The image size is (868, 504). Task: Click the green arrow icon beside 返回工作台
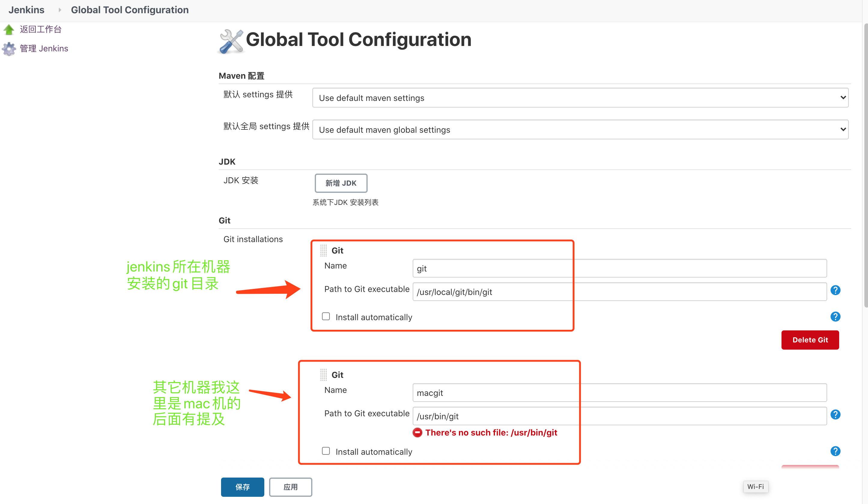[9, 29]
